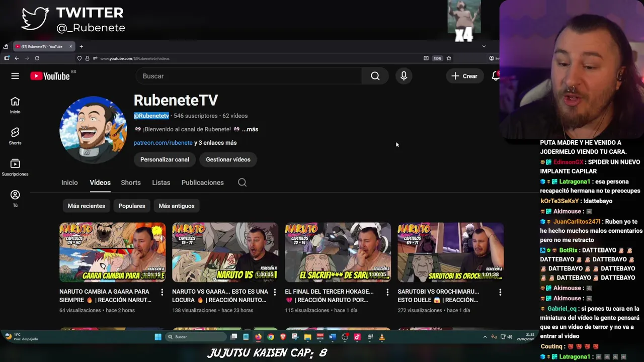Screen dimensions: 644x362
Task: Open the YouTube hamburger guide menu
Action: [x=15, y=76]
